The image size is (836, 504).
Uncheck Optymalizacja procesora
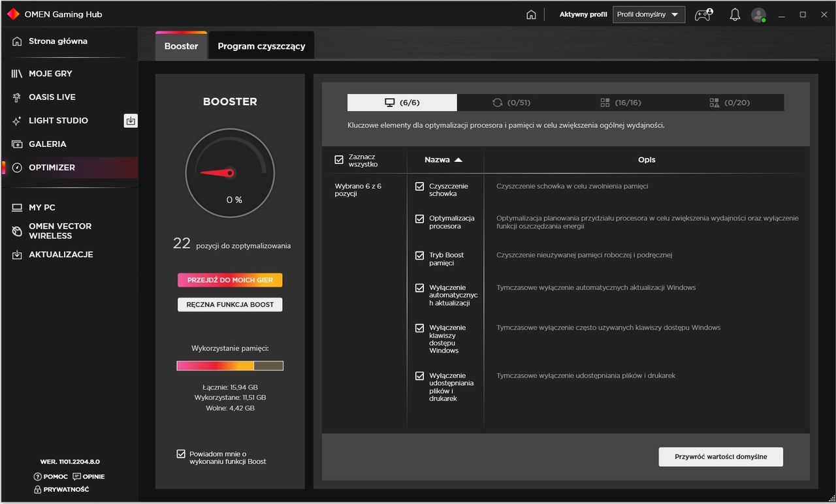419,219
